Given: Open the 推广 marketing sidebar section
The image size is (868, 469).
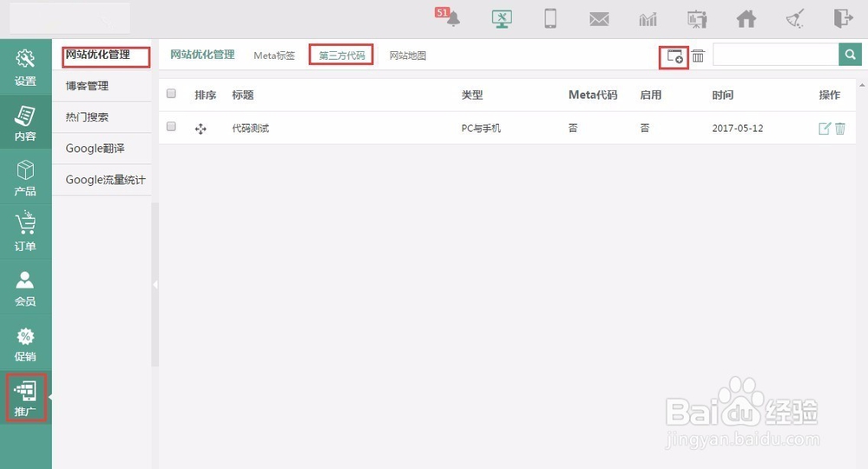Looking at the screenshot, I should tap(25, 398).
